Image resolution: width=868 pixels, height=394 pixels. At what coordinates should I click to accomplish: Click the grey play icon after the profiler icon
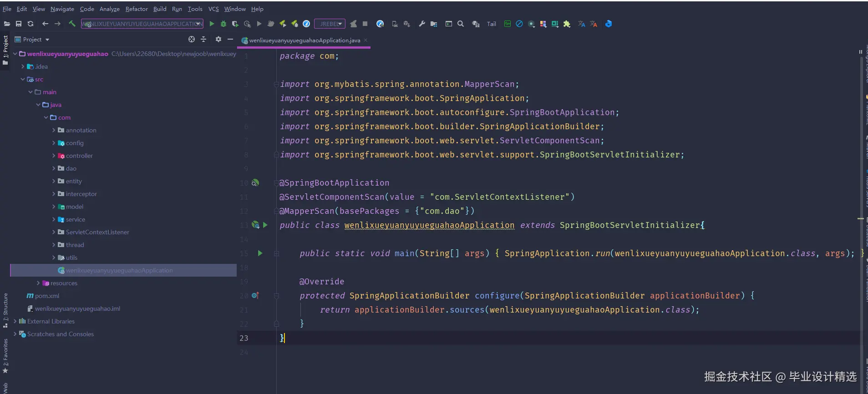pos(259,24)
